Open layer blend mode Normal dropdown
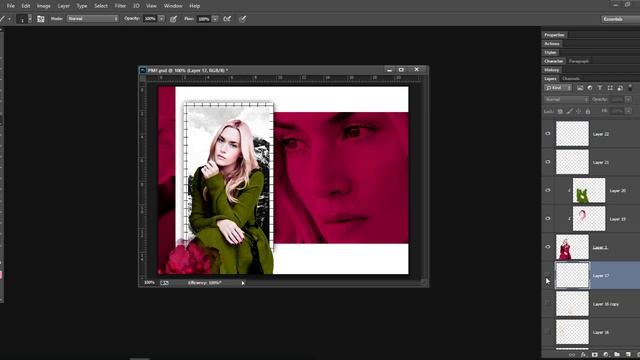Image resolution: width=640 pixels, height=360 pixels. [x=566, y=99]
